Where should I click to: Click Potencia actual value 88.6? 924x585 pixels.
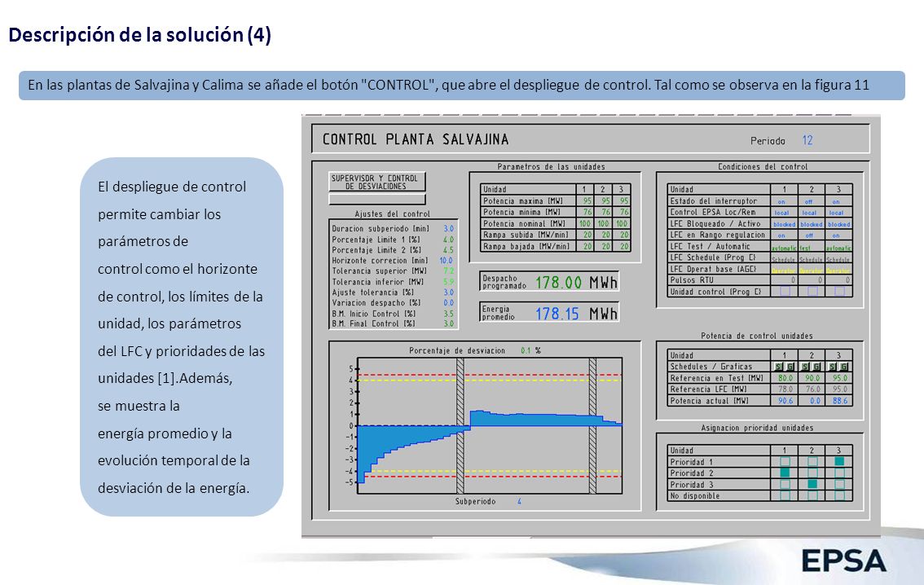840,401
